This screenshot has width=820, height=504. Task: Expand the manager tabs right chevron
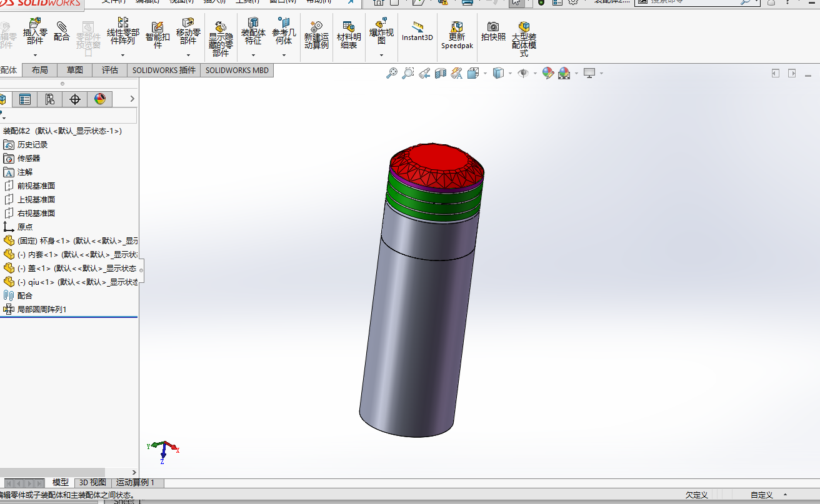(132, 99)
